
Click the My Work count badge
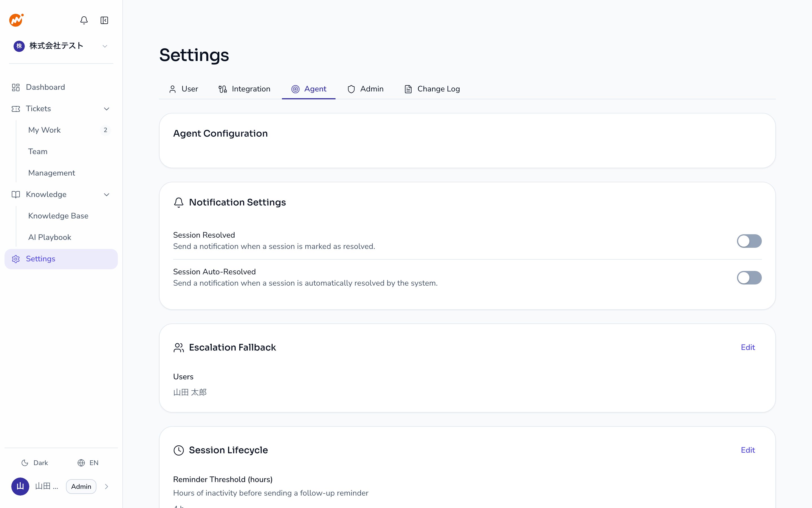(105, 130)
